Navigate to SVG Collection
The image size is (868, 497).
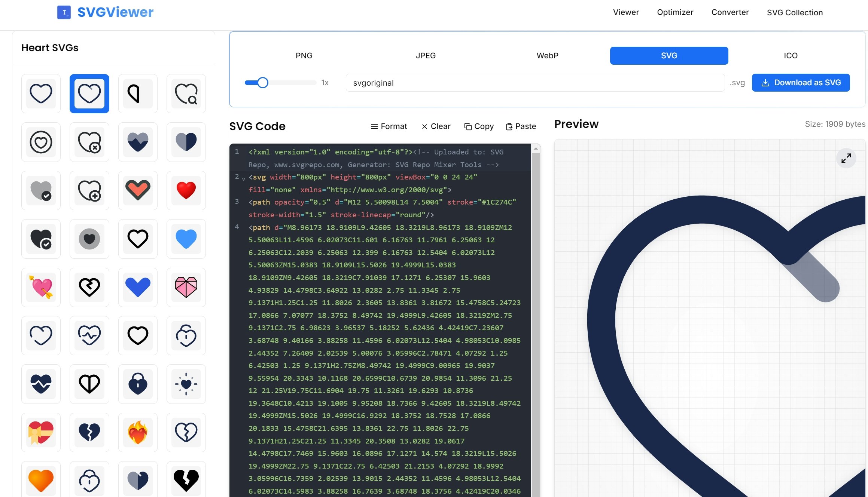[x=794, y=12]
